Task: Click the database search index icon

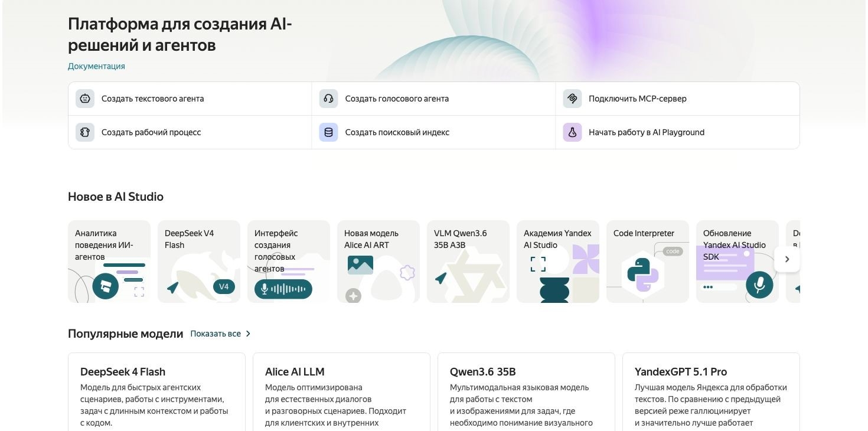Action: pyautogui.click(x=329, y=132)
